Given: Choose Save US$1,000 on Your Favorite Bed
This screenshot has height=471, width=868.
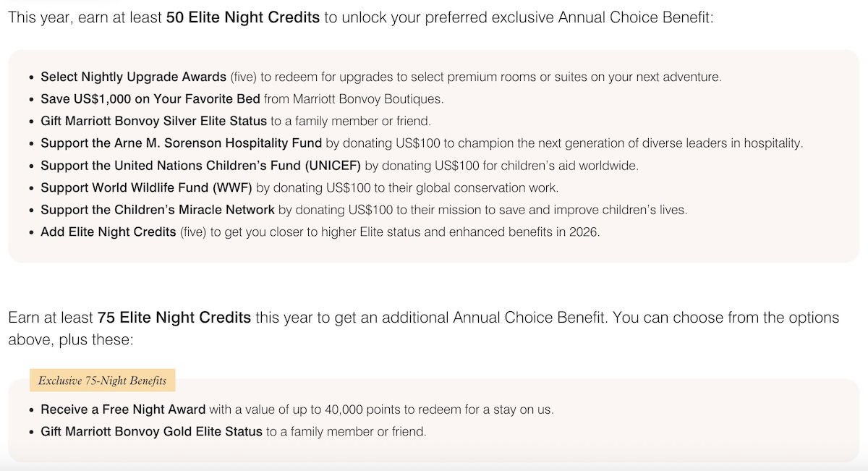Looking at the screenshot, I should pyautogui.click(x=150, y=99).
